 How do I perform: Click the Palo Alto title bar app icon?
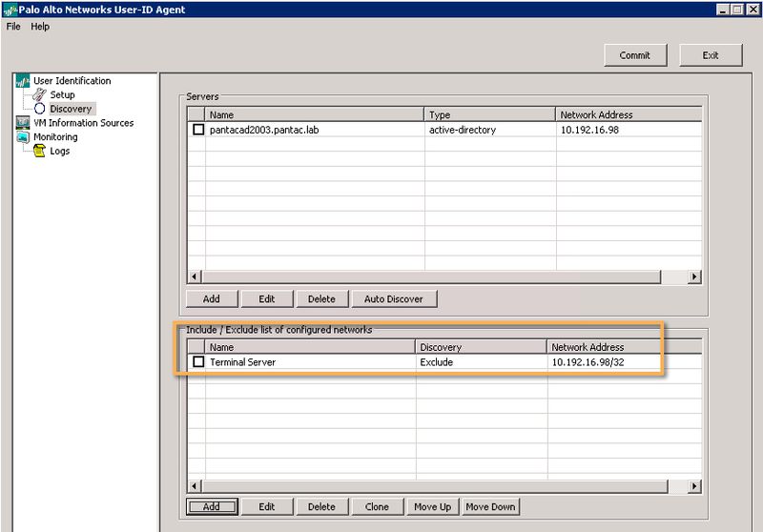(9, 10)
